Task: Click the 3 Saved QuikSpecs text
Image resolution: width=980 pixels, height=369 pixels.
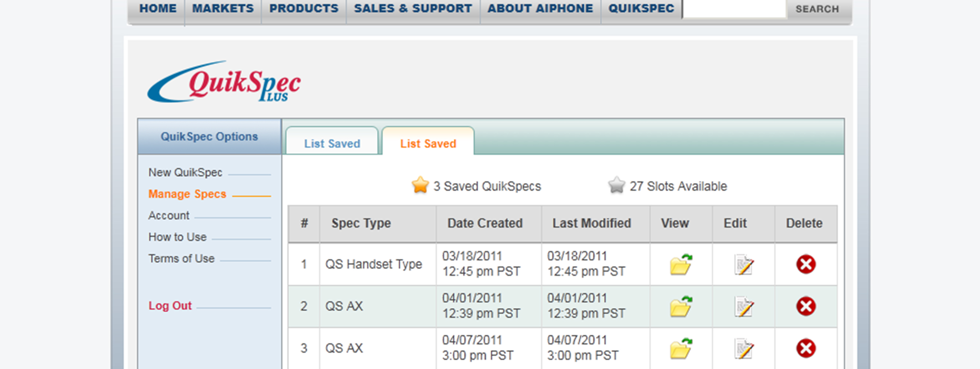Action: tap(487, 187)
